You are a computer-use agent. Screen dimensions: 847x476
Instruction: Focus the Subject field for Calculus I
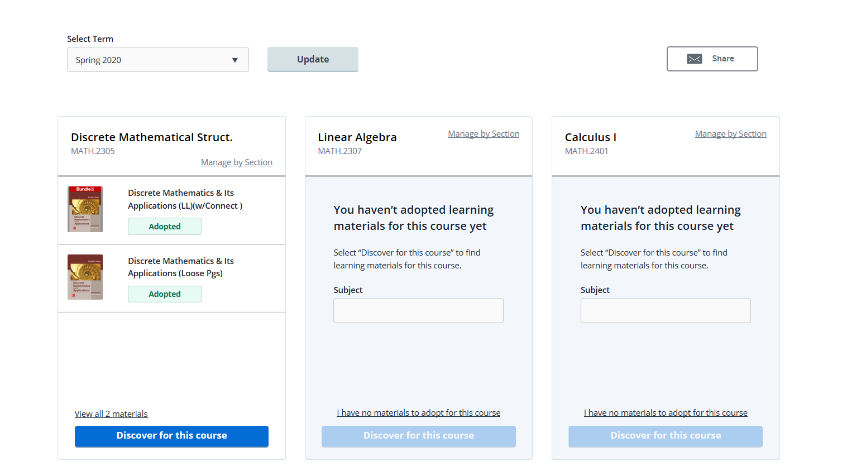click(665, 311)
